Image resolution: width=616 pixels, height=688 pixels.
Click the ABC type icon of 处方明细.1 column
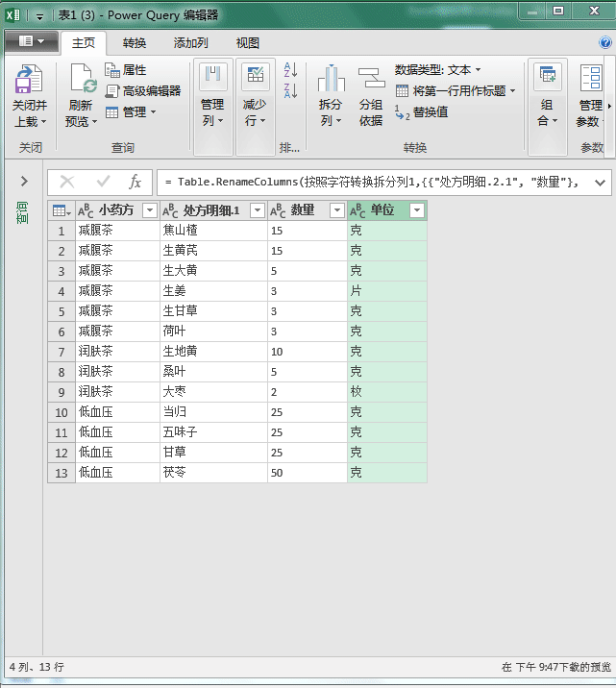[170, 211]
